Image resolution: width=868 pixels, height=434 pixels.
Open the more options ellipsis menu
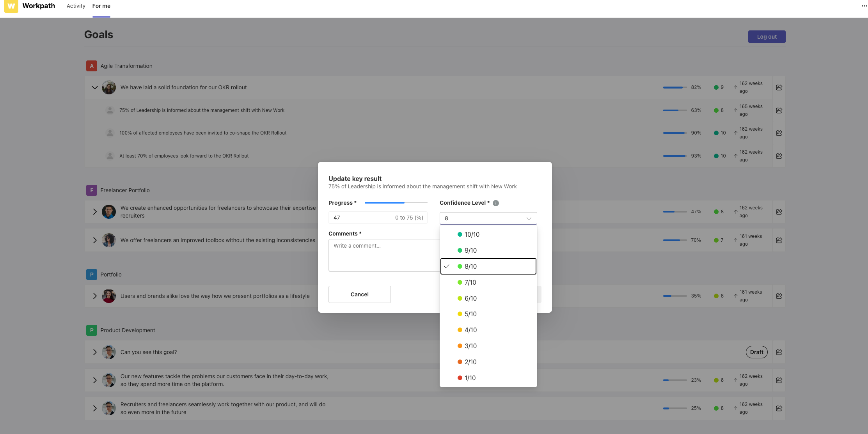(x=864, y=6)
